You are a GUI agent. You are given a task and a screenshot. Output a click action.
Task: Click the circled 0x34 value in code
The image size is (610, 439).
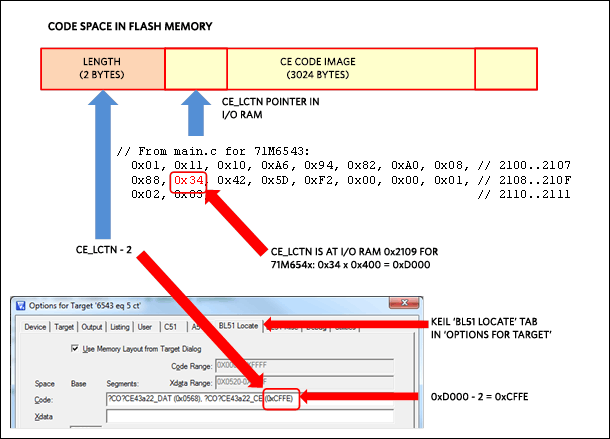188,181
